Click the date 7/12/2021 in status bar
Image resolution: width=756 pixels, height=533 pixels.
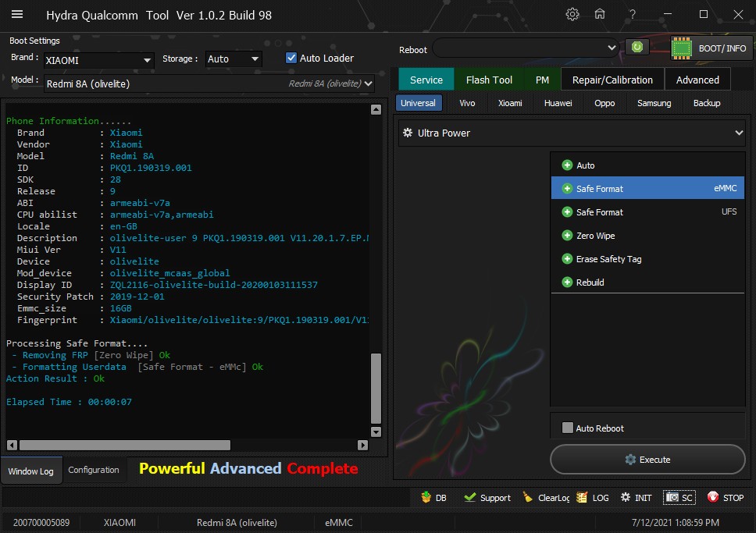tap(675, 522)
